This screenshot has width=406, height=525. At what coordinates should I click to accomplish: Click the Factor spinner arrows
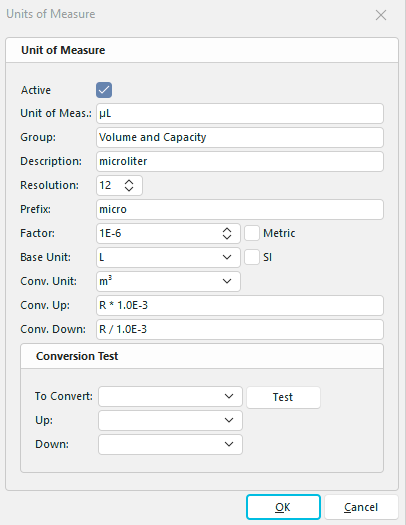227,233
